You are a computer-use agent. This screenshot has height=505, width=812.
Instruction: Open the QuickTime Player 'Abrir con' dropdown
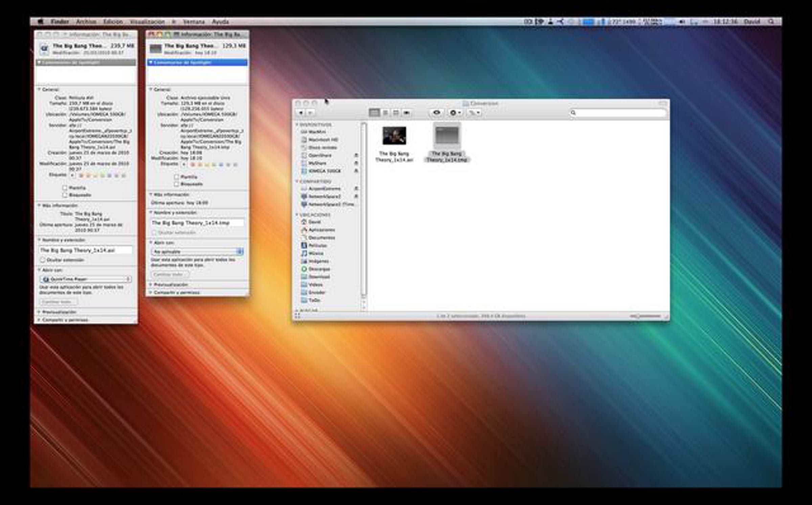(x=86, y=279)
